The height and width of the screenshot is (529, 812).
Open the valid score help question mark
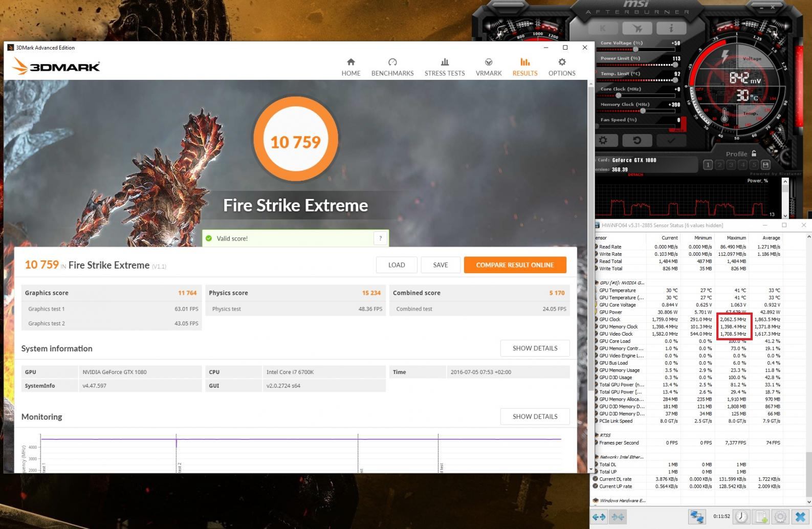(380, 238)
